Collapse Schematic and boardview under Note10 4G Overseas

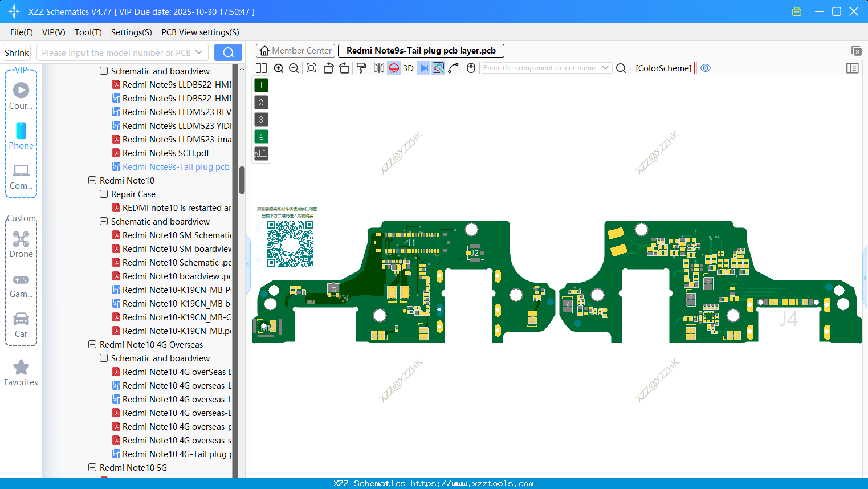pyautogui.click(x=104, y=358)
